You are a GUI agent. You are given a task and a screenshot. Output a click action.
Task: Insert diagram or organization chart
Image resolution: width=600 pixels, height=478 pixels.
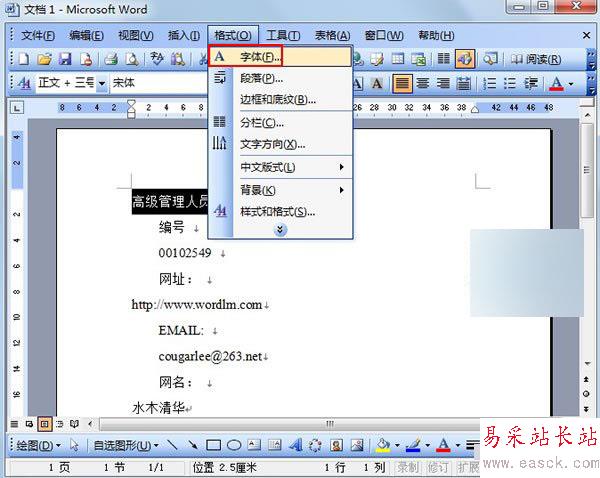(315, 445)
